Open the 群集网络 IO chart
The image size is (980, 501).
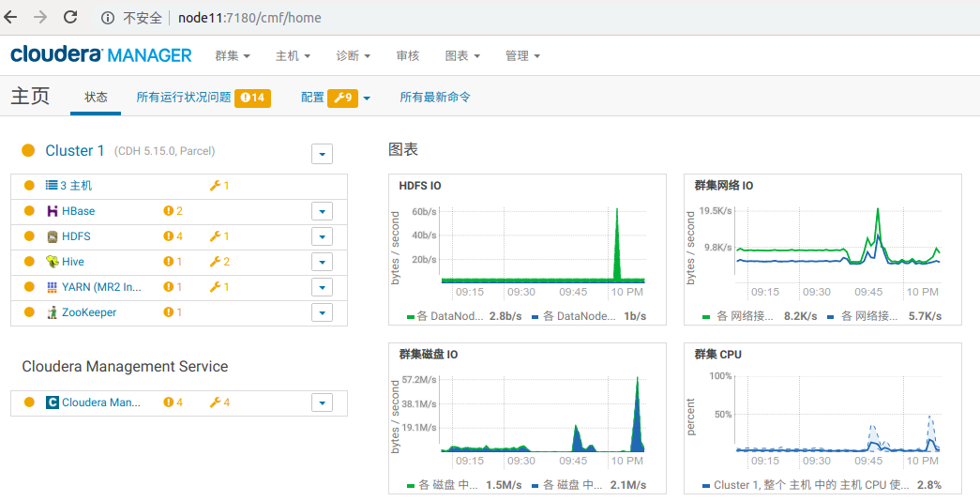tap(823, 250)
